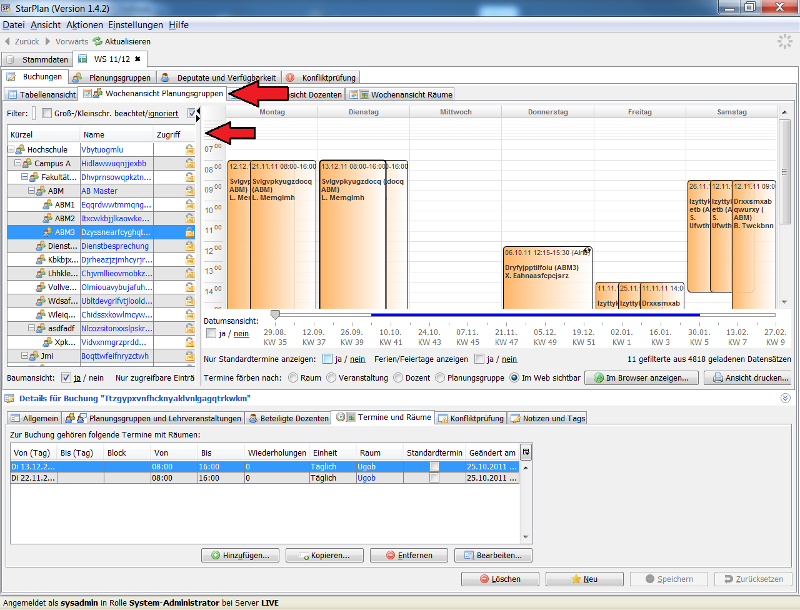Click group icon beside Xpk...
The height and width of the screenshot is (610, 800).
point(47,342)
